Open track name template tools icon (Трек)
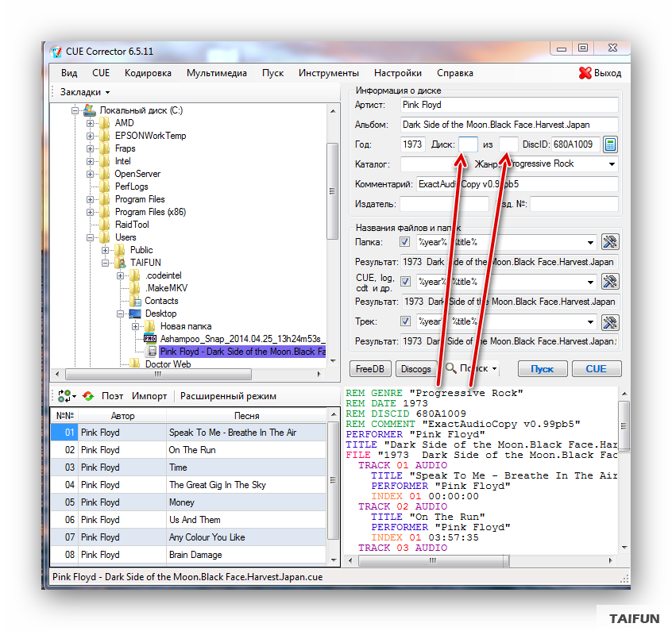Image resolution: width=672 pixels, height=631 pixels. pos(610,322)
